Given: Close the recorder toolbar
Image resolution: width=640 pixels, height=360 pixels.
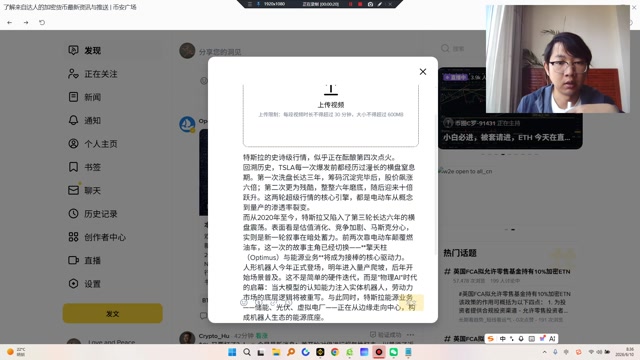Looking at the screenshot, I should click(x=390, y=4).
